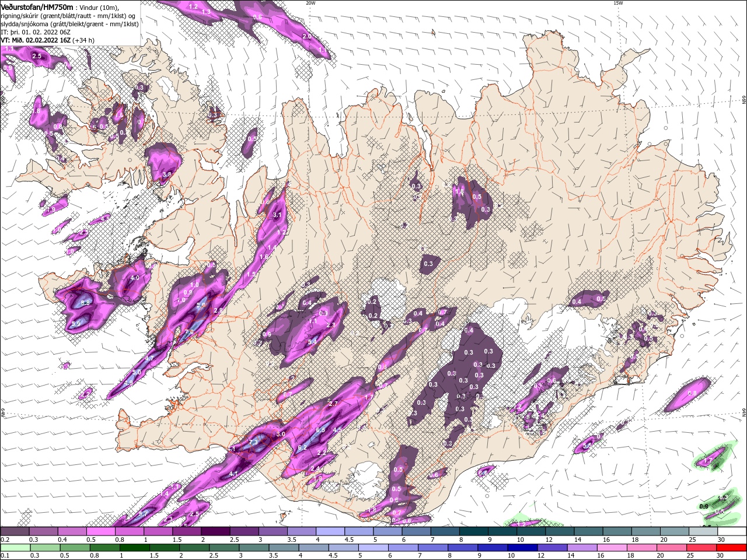The width and height of the screenshot is (747, 560).
Task: Pick the dark teal legend swatch labelled 8
Action: pyautogui.click(x=474, y=531)
